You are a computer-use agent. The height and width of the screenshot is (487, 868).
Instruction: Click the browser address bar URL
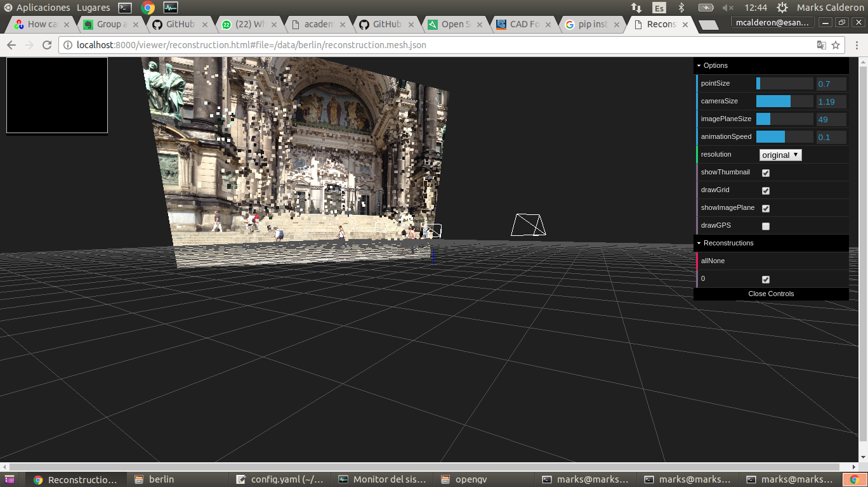tap(251, 45)
